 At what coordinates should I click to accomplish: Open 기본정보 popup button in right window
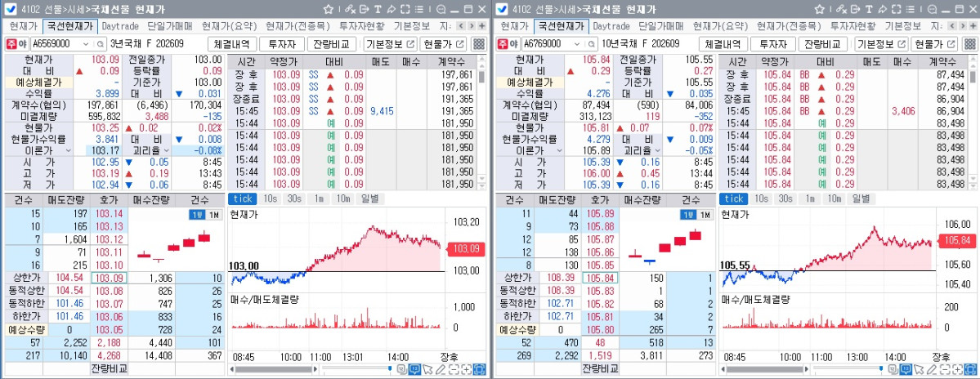(x=881, y=44)
